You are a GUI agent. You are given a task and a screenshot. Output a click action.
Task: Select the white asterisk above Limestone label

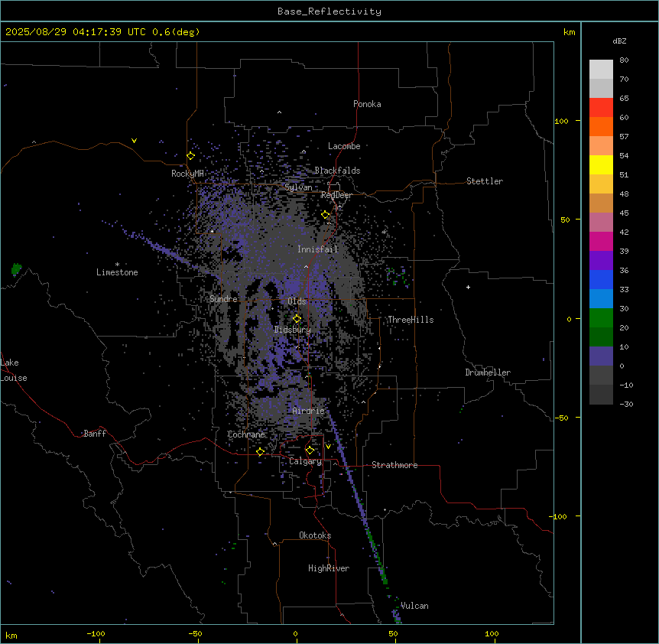click(x=117, y=265)
